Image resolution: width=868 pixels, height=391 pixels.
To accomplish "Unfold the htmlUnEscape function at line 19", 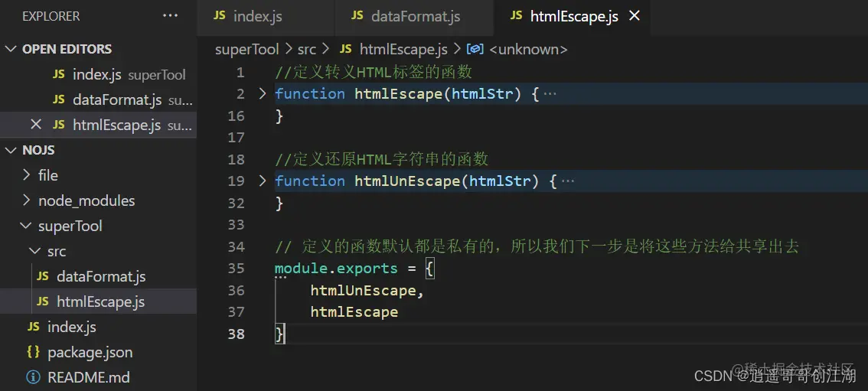I will click(x=263, y=181).
